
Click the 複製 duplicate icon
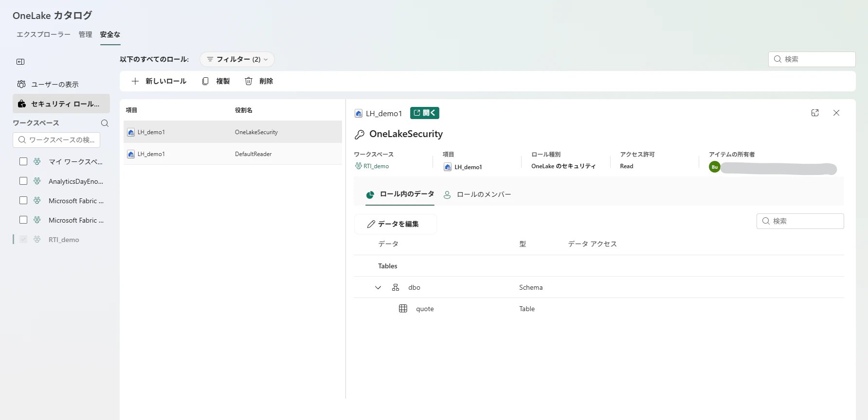pos(205,81)
